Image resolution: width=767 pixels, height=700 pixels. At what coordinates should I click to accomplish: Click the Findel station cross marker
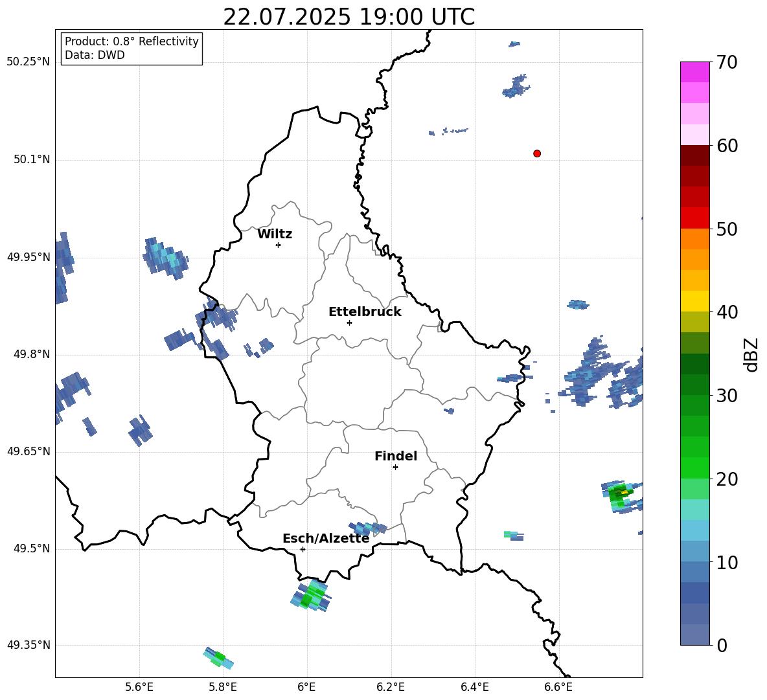click(x=395, y=468)
